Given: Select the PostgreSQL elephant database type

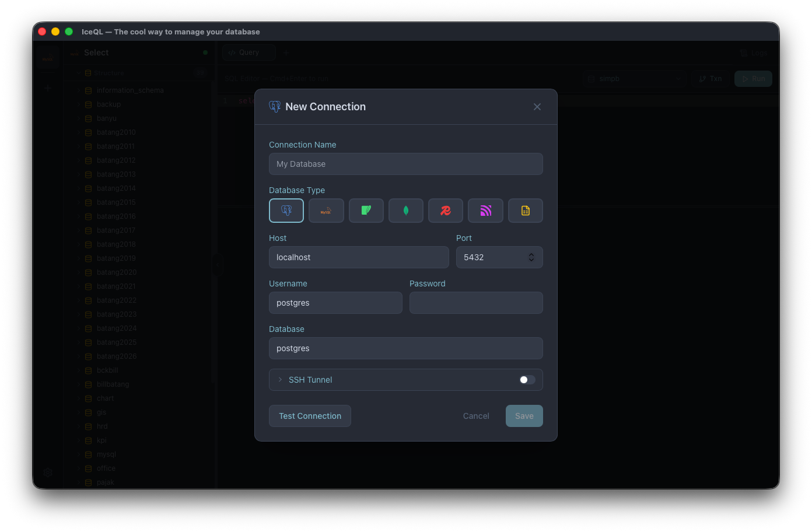Looking at the screenshot, I should pos(286,211).
